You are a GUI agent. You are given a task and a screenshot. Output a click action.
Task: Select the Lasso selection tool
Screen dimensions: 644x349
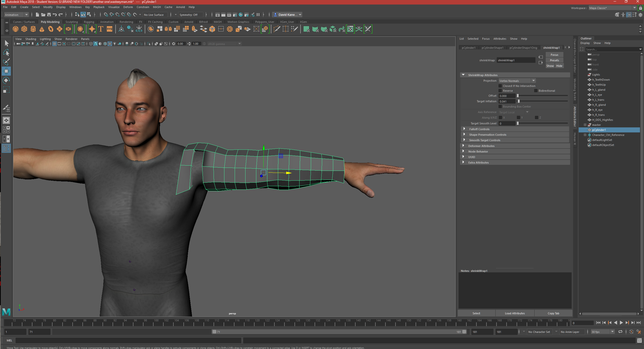click(6, 53)
